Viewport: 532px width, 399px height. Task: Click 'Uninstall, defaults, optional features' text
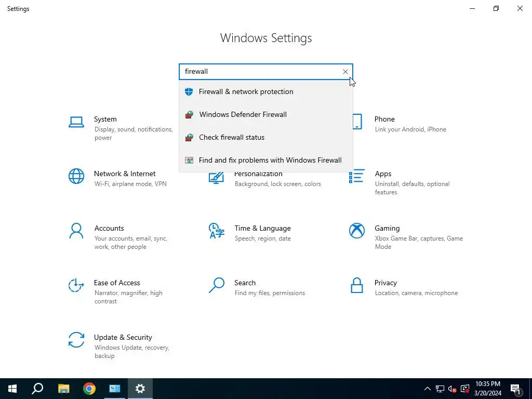tap(412, 188)
